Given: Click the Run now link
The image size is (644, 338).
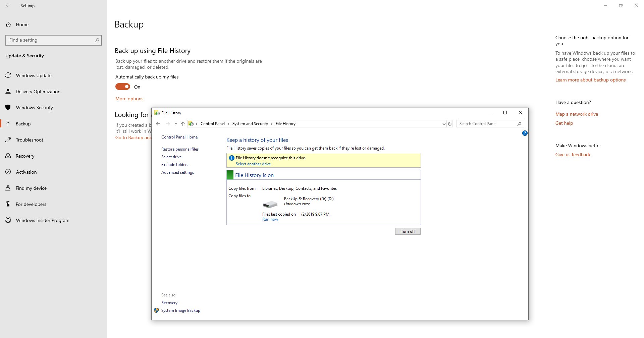Looking at the screenshot, I should [270, 219].
